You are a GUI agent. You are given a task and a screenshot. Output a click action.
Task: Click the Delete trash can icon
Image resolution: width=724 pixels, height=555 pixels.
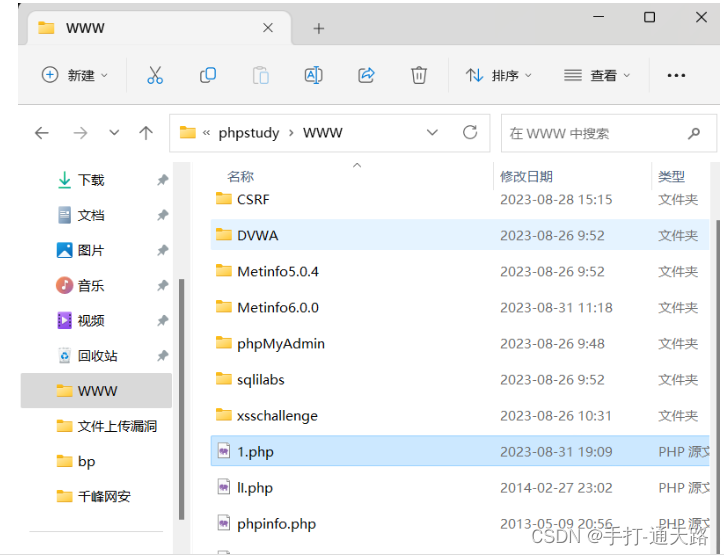pyautogui.click(x=419, y=75)
